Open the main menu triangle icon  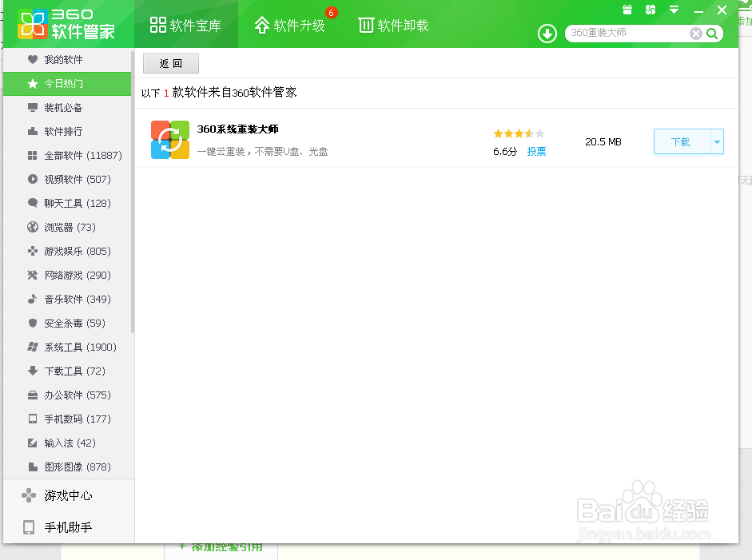[674, 10]
